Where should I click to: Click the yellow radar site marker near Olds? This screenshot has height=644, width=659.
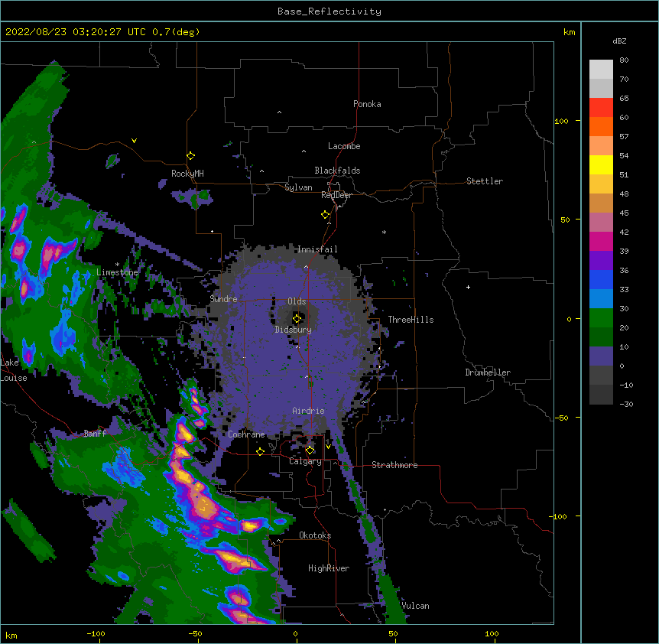tap(297, 318)
